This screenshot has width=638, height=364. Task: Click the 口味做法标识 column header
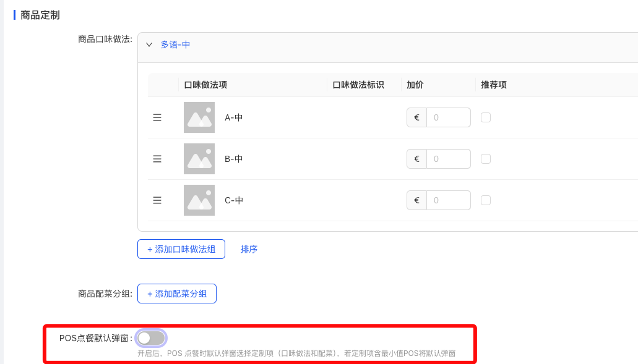358,85
